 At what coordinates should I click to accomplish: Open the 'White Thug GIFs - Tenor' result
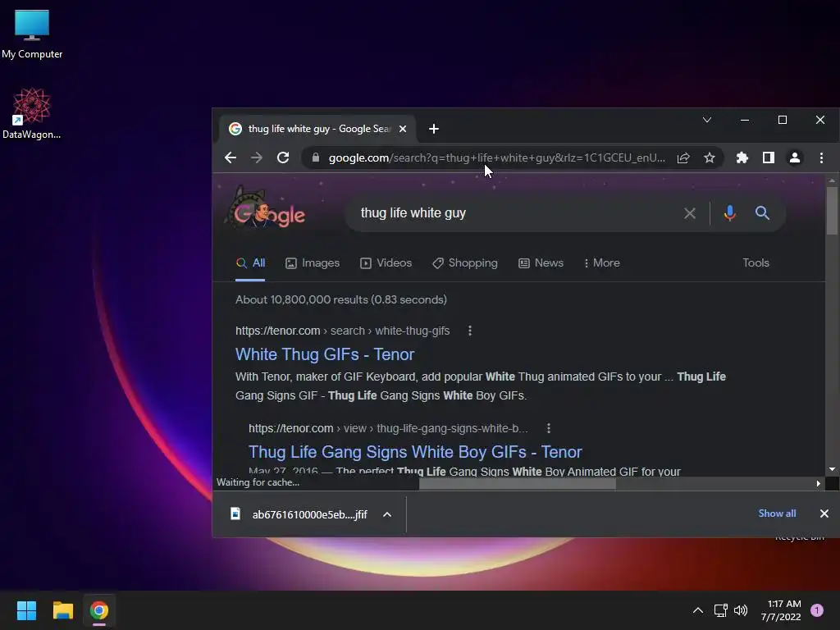[325, 354]
